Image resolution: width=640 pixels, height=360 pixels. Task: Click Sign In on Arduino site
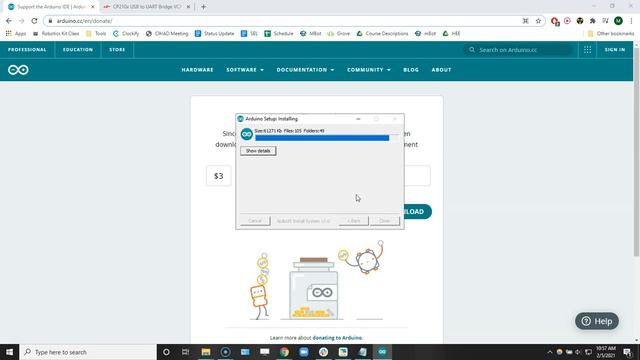615,50
